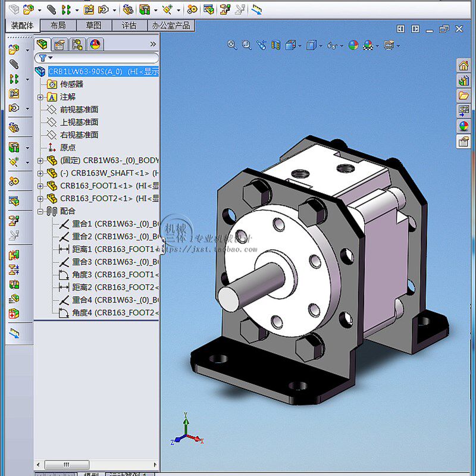The height and width of the screenshot is (476, 476).
Task: Open Bill of Materials in left vertical toolbar
Action: click(x=14, y=201)
